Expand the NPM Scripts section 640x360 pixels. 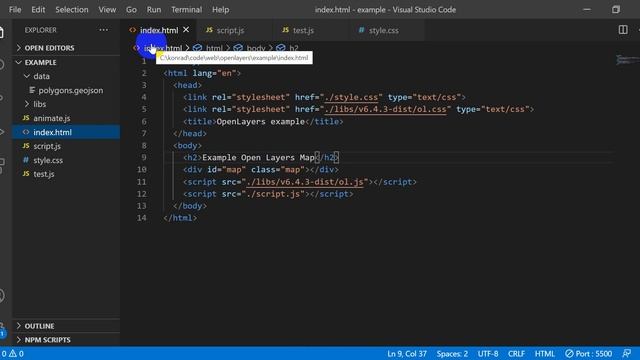[x=66, y=340]
